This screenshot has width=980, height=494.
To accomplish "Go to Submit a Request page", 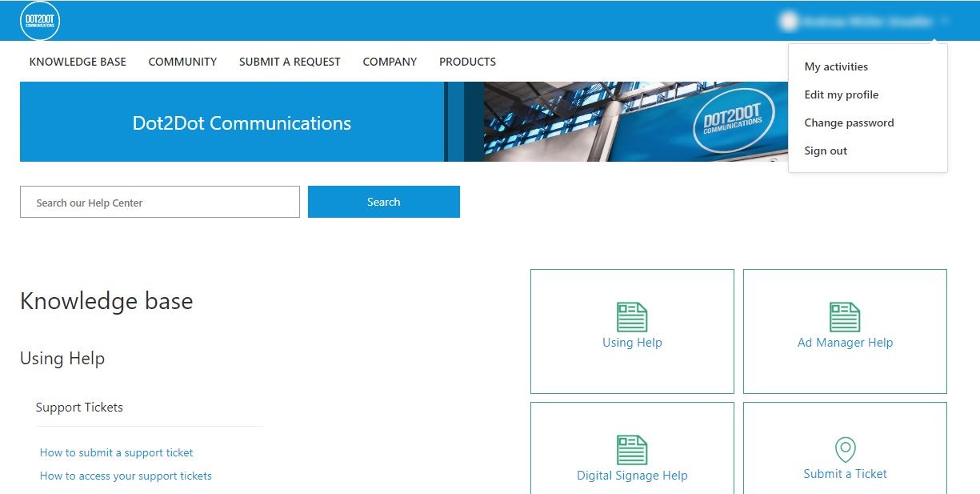I will click(290, 62).
